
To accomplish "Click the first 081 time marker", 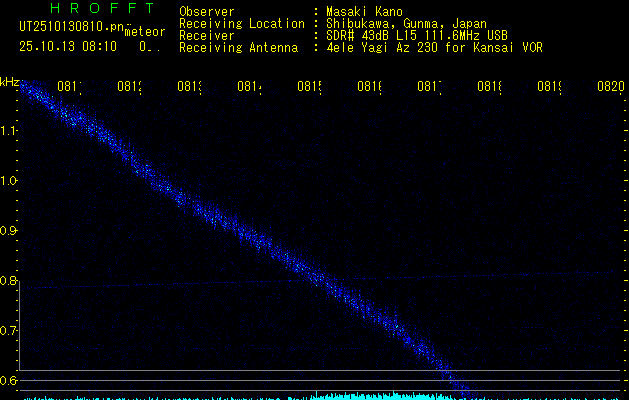I will coord(69,87).
